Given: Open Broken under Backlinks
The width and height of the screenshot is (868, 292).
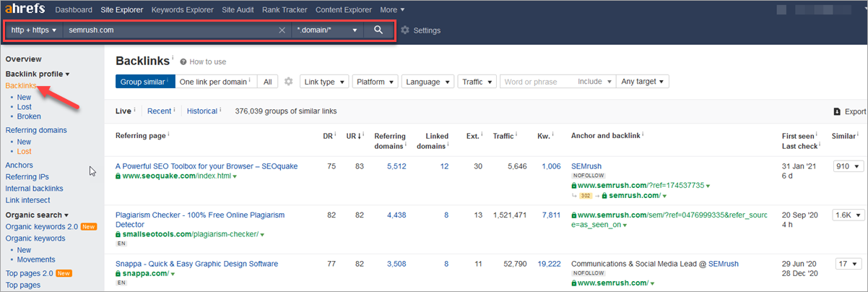Looking at the screenshot, I should click(29, 116).
